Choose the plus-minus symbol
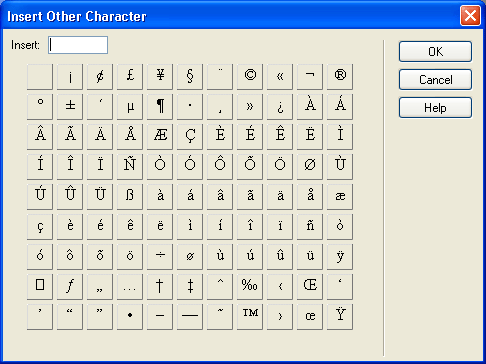 [70, 107]
